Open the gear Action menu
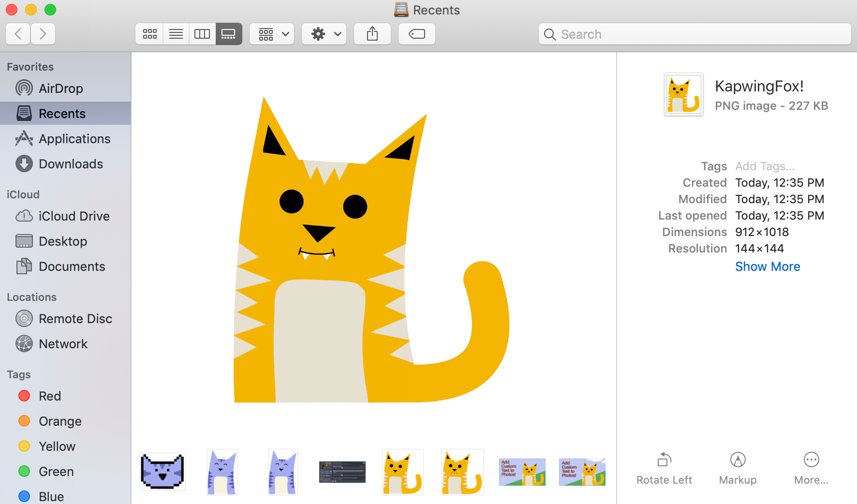 tap(324, 34)
